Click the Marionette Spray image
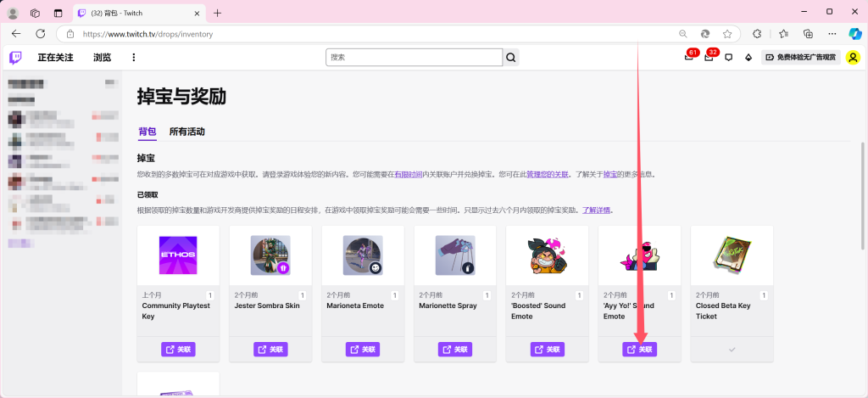Screen dimensions: 868x398 point(455,255)
